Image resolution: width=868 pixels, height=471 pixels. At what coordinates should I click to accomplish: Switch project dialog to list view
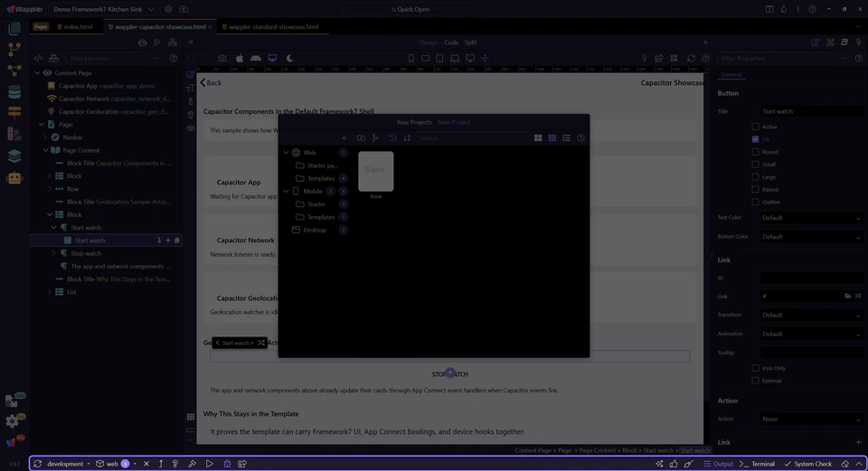pos(566,137)
